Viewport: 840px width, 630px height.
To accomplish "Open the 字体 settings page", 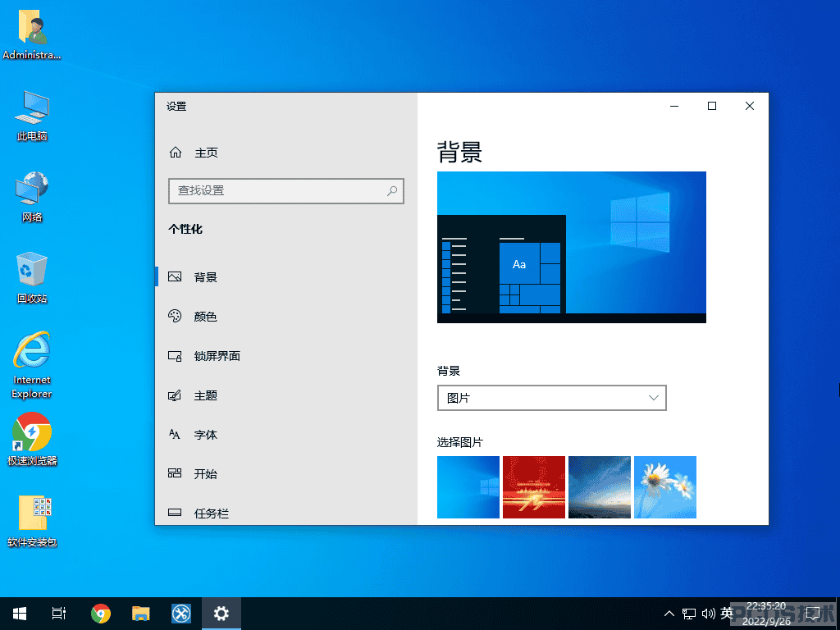I will pyautogui.click(x=286, y=435).
